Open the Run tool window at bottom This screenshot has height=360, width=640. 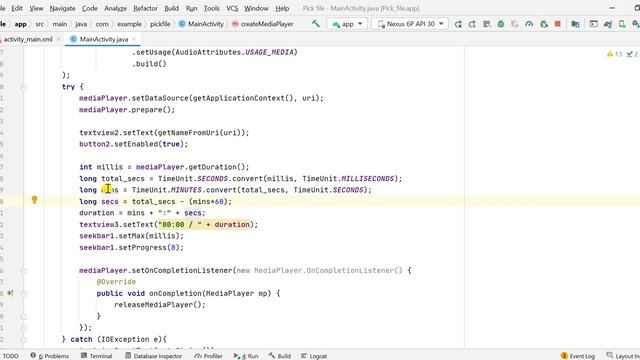[x=246, y=356]
